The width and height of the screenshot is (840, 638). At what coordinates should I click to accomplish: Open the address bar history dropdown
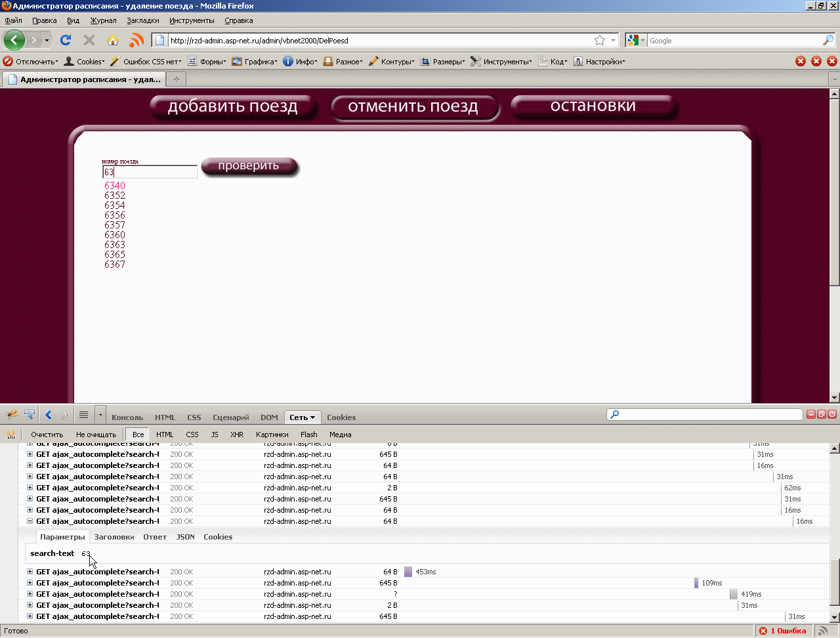(614, 40)
